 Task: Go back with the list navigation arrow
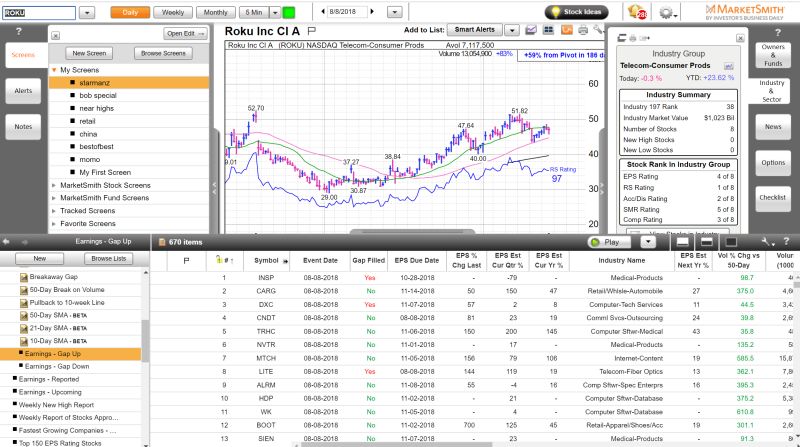(x=7, y=241)
